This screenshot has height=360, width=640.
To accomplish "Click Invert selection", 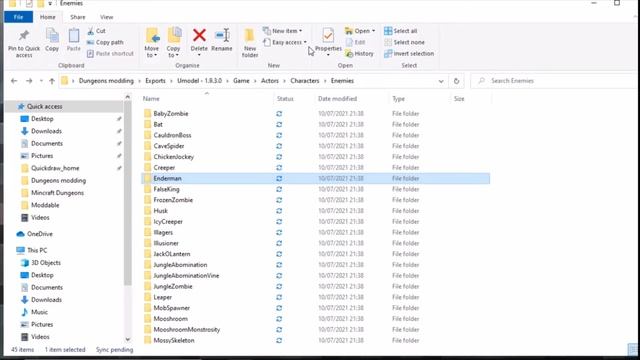I will (409, 53).
